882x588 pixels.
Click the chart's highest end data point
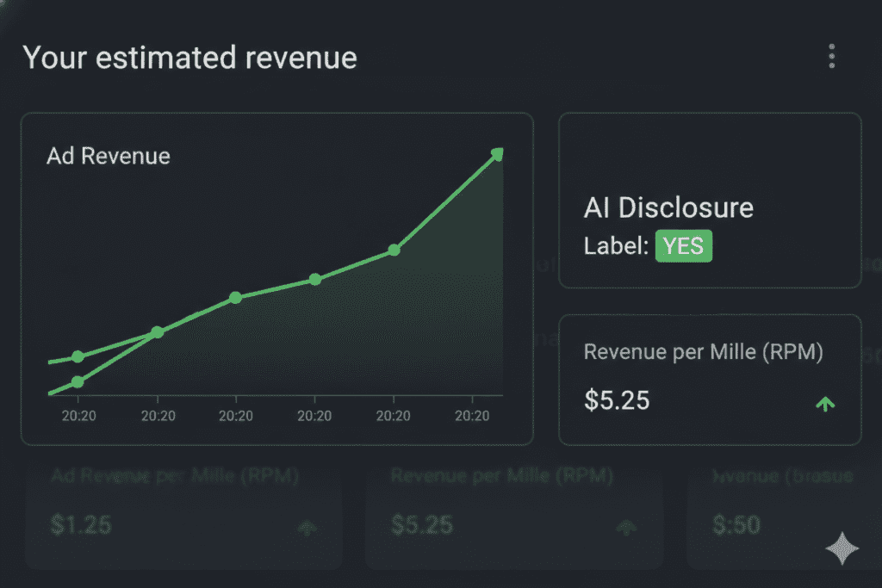(497, 153)
